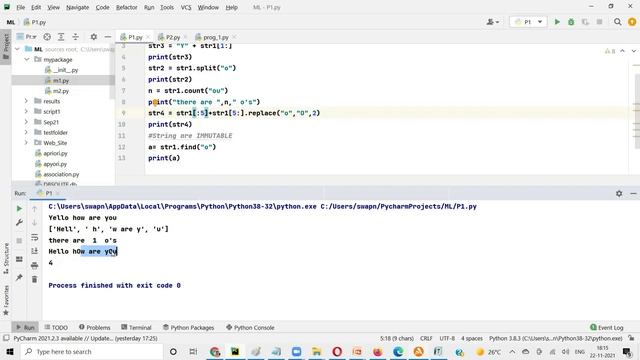The image size is (640, 360).
Task: Open the Navigate menu
Action: click(78, 7)
